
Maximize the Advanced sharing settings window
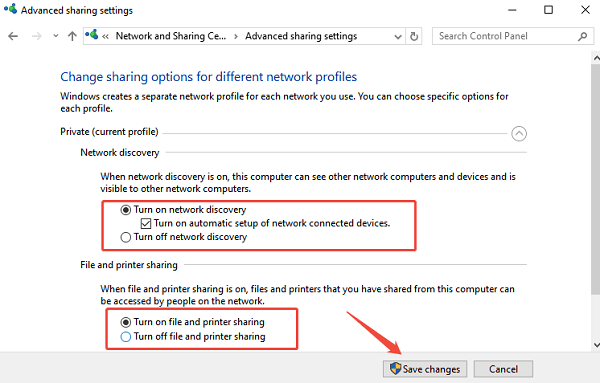[x=548, y=10]
